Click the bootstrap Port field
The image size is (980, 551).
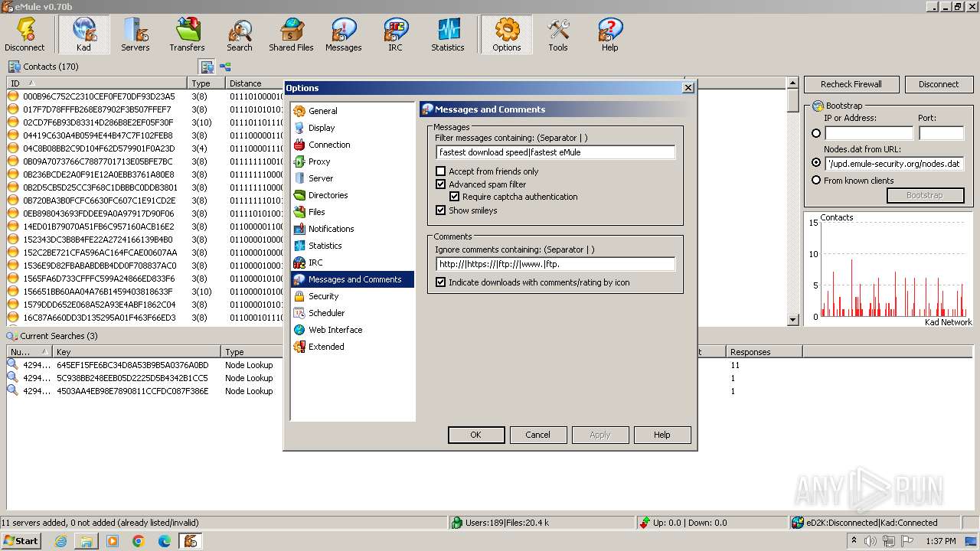click(x=941, y=133)
